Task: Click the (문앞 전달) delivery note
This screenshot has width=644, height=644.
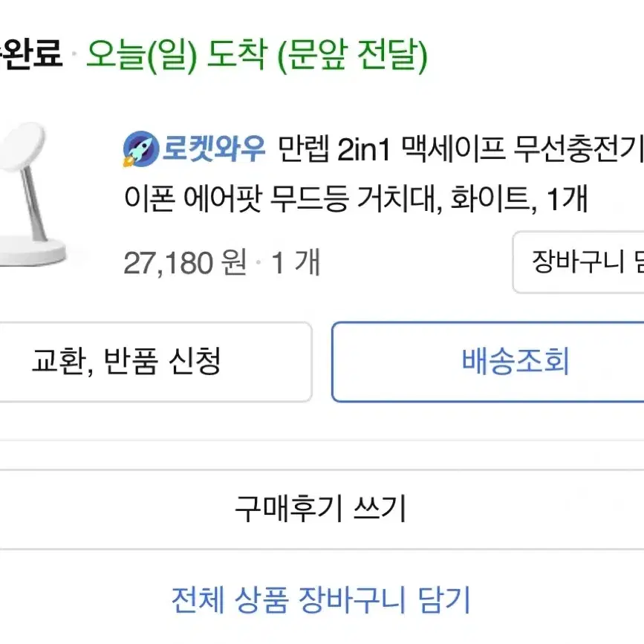Action: pos(352,56)
